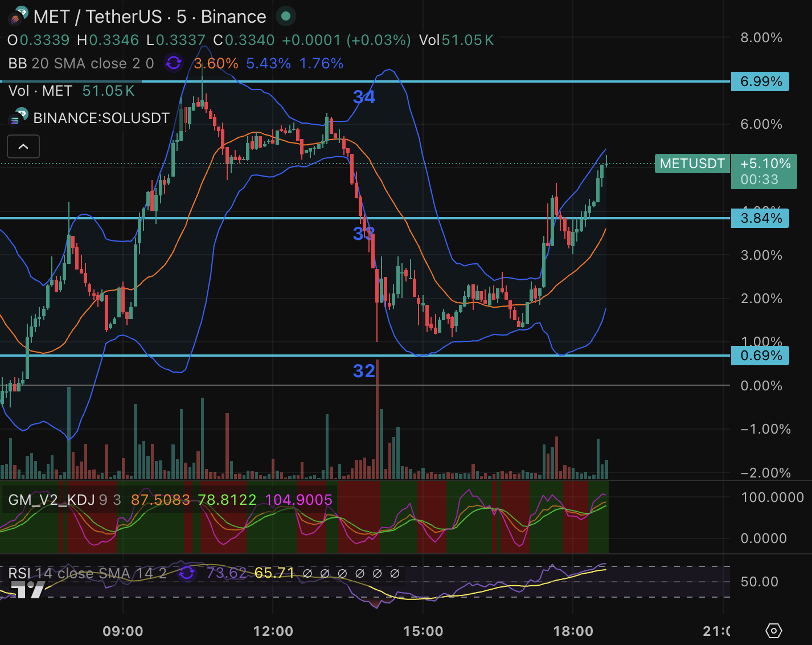Click the 0.69% horizontal line price label
The height and width of the screenshot is (645, 812).
[760, 356]
